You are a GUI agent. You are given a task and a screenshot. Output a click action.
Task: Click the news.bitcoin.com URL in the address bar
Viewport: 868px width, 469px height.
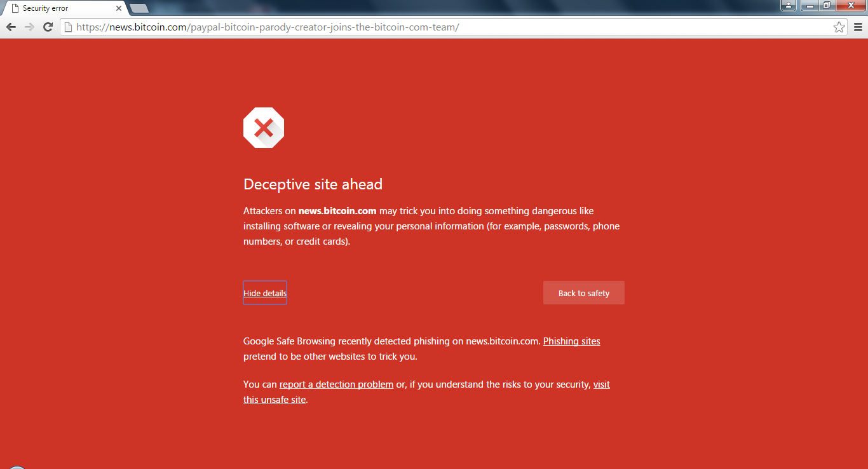268,27
